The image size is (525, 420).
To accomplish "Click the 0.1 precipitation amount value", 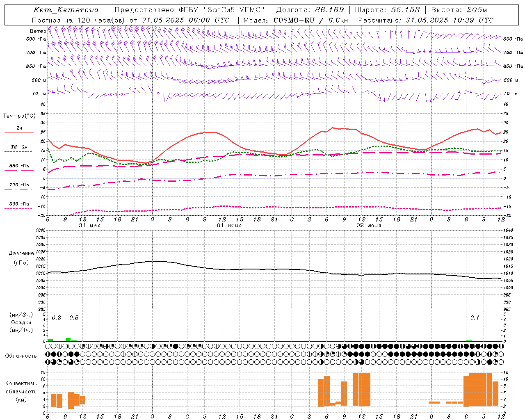I will (x=475, y=318).
